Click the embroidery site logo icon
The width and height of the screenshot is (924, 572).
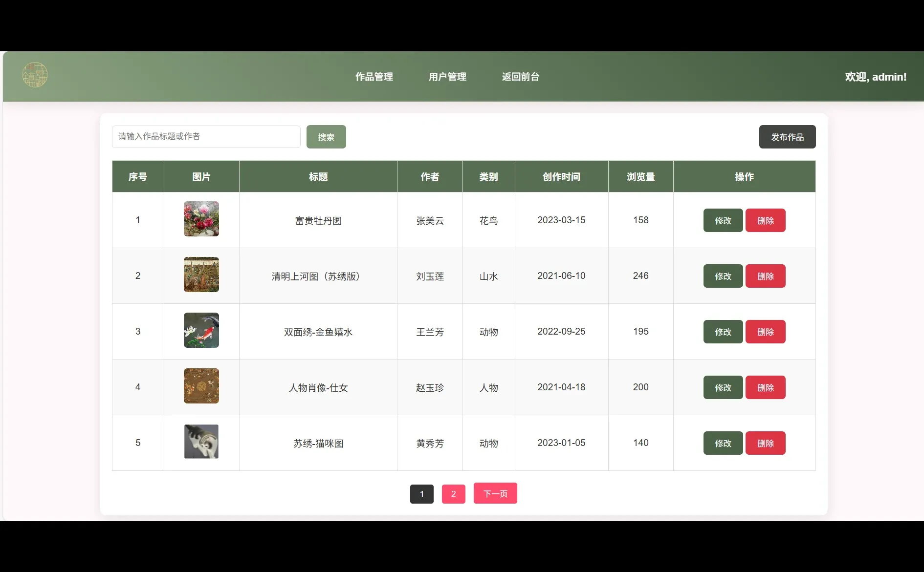click(x=36, y=75)
